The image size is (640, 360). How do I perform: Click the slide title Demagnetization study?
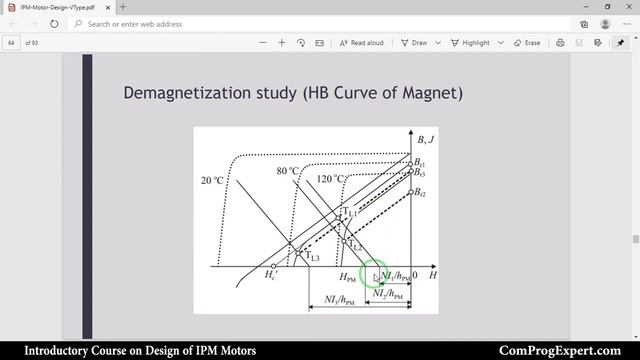(293, 93)
